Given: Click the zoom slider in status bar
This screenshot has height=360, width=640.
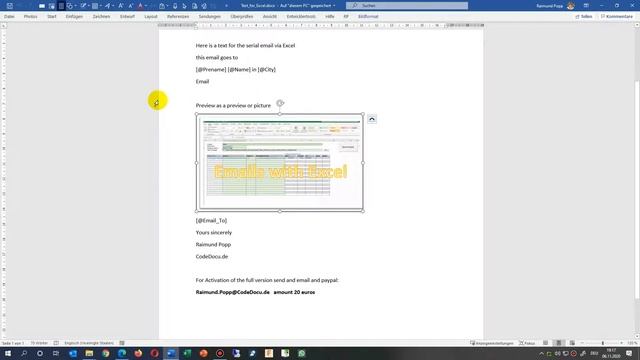Looking at the screenshot, I should (x=602, y=343).
